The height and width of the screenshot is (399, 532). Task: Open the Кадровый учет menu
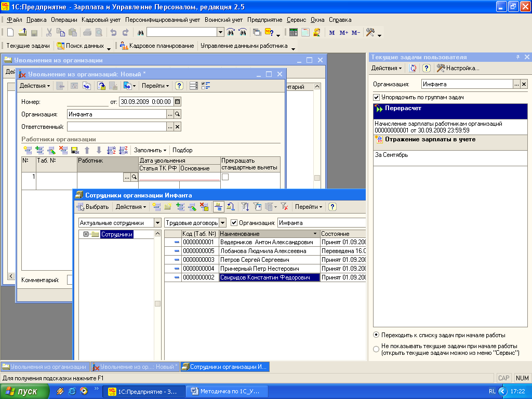point(101,20)
